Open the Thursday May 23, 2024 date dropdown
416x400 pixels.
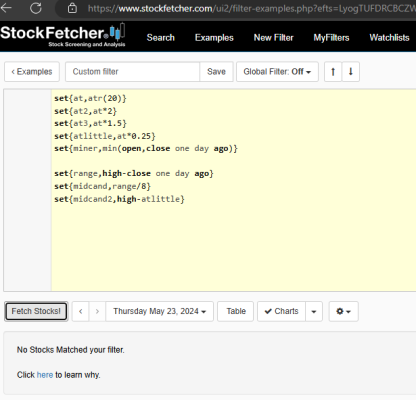(x=160, y=311)
